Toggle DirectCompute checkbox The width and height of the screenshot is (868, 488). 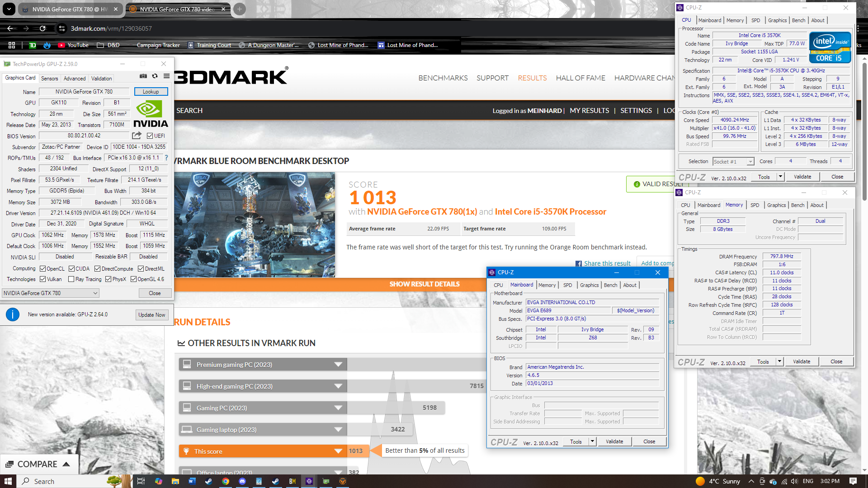(97, 268)
